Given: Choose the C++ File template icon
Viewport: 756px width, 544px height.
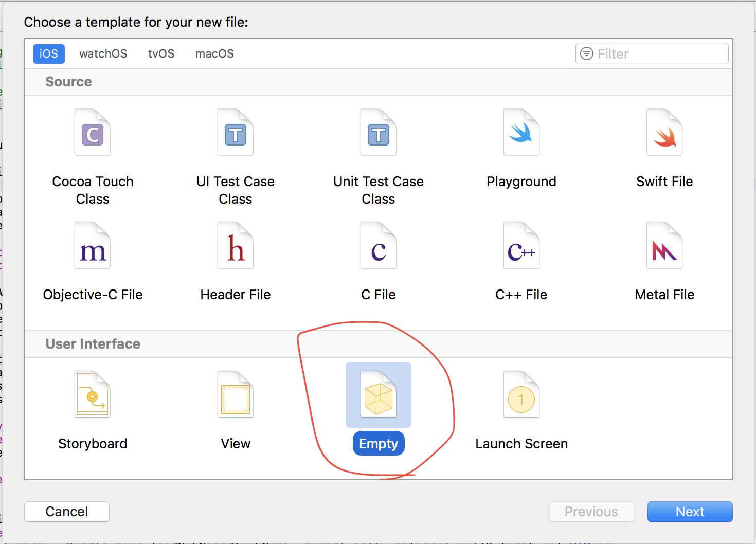Looking at the screenshot, I should pyautogui.click(x=521, y=246).
